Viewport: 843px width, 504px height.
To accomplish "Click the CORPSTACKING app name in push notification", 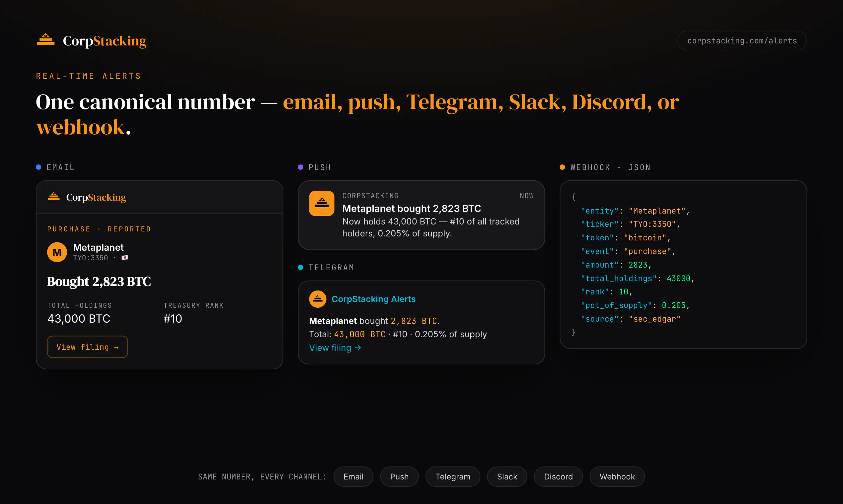I will click(x=370, y=196).
